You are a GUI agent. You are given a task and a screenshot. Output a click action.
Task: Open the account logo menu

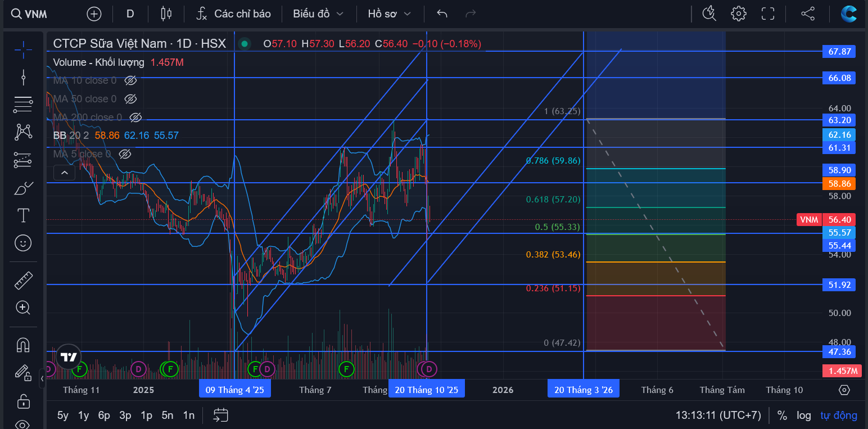(849, 14)
